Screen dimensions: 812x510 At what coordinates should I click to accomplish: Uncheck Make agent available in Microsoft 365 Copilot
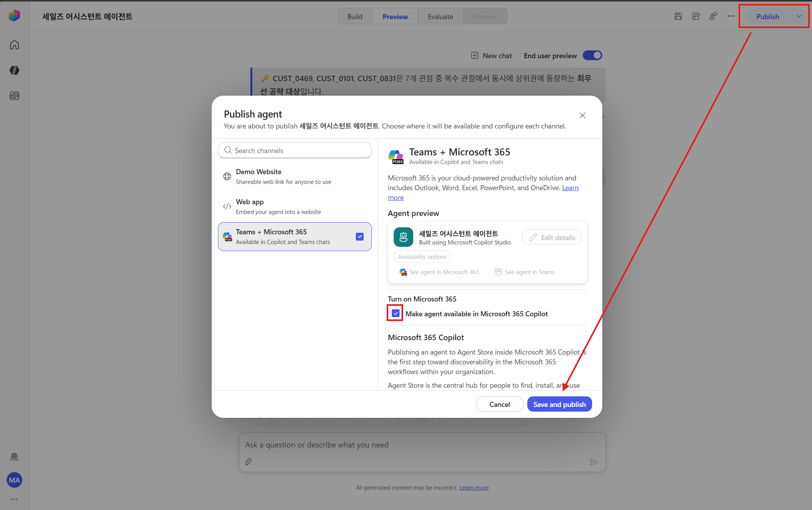point(396,313)
